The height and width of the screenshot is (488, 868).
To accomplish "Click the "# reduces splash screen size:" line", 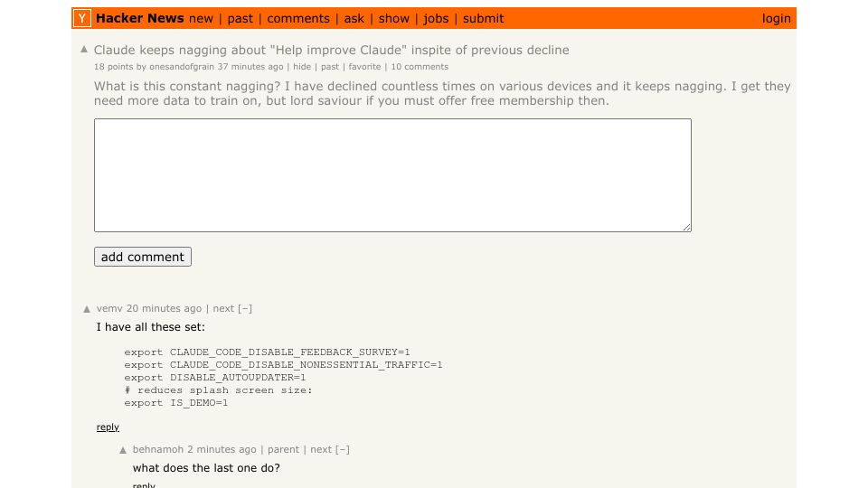I will click(218, 390).
